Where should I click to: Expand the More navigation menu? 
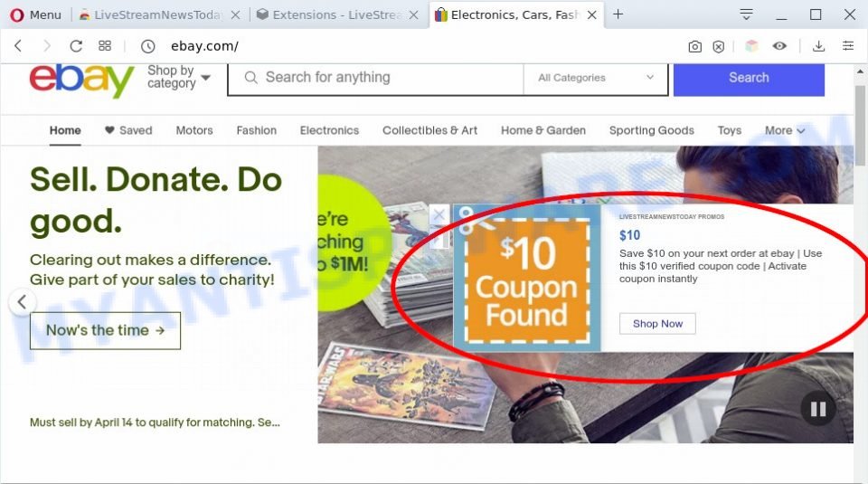pyautogui.click(x=785, y=130)
